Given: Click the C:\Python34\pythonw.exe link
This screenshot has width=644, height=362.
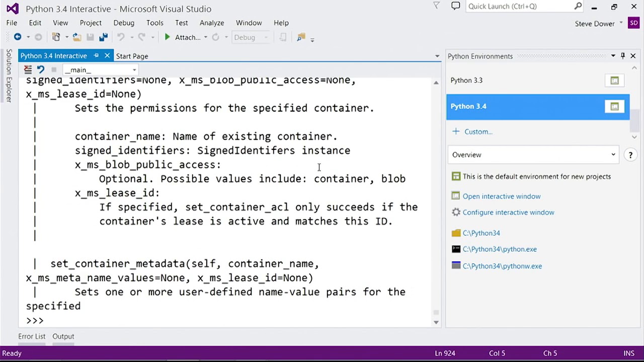Looking at the screenshot, I should click(502, 266).
